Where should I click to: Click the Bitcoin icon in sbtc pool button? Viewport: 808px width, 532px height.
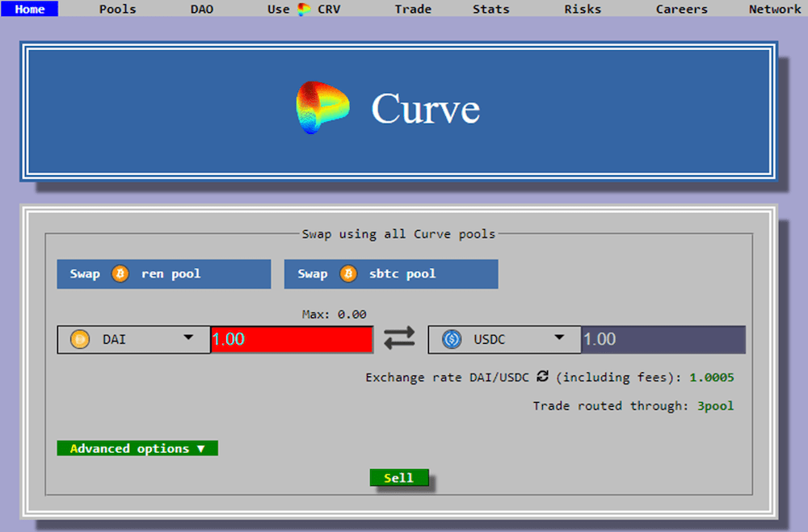point(348,274)
